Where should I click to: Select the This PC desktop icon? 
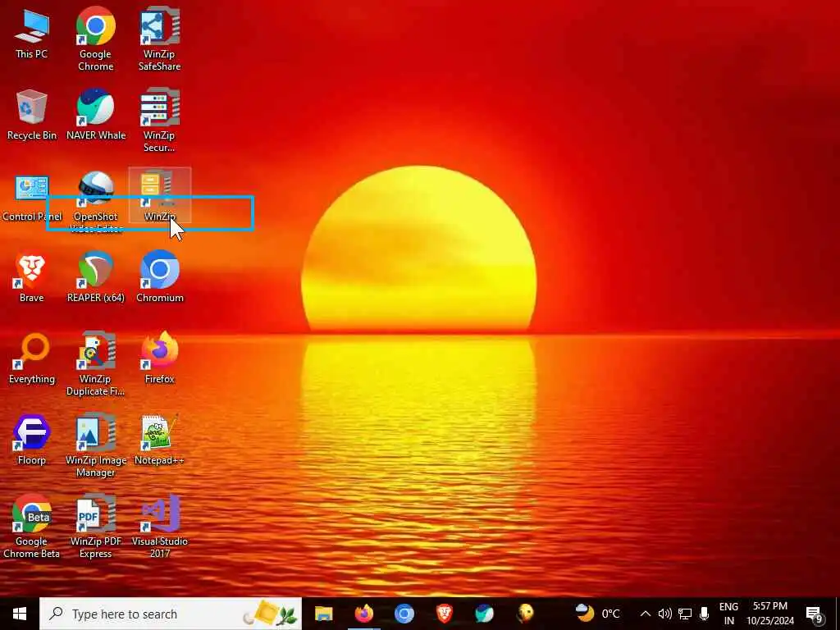[x=32, y=33]
